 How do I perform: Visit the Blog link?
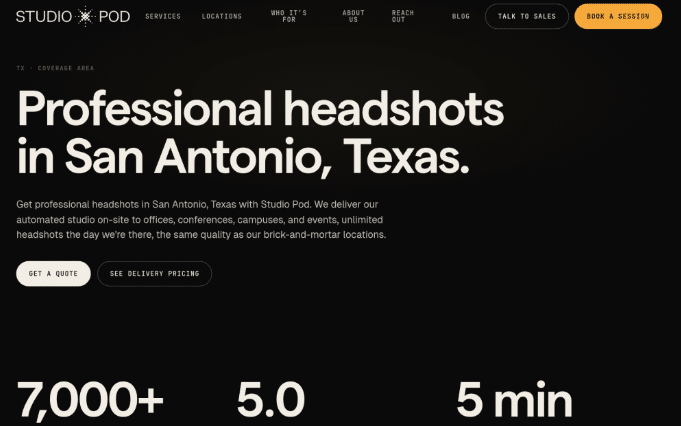click(x=461, y=17)
